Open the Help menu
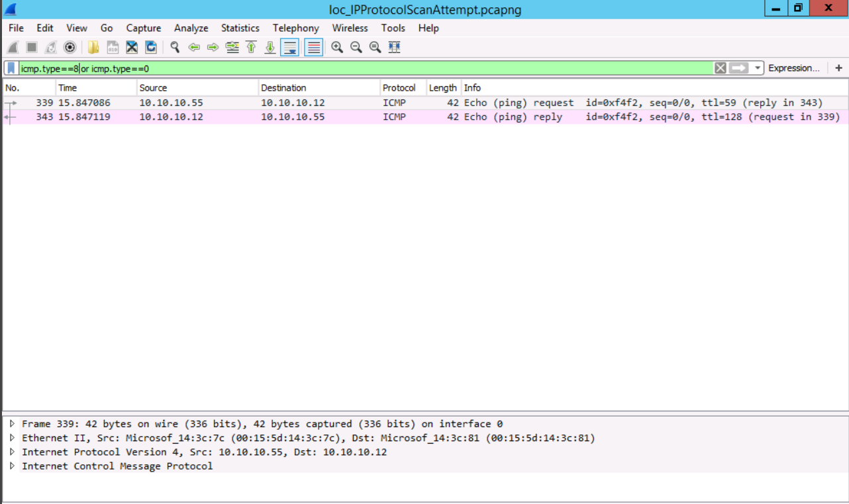Screen dimensions: 849x504 point(428,28)
